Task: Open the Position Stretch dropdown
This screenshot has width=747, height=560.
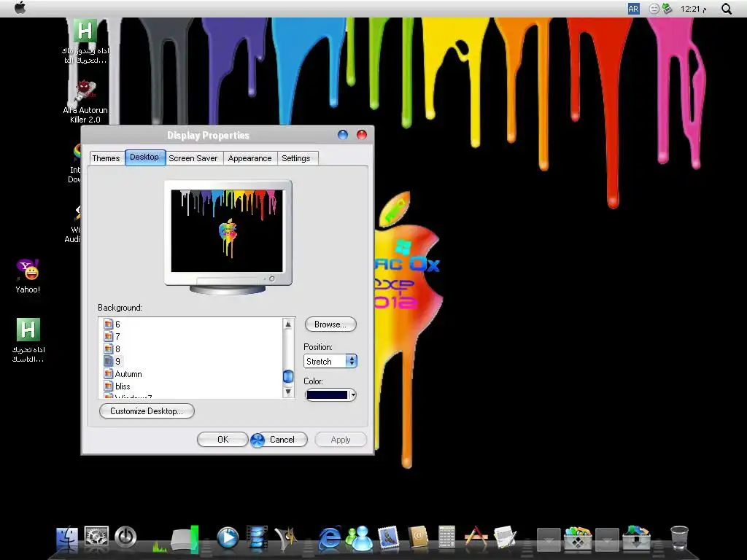Action: pyautogui.click(x=330, y=362)
